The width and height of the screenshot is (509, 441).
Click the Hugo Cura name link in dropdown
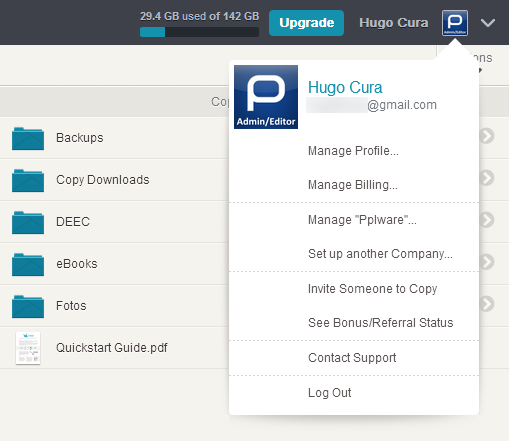345,88
